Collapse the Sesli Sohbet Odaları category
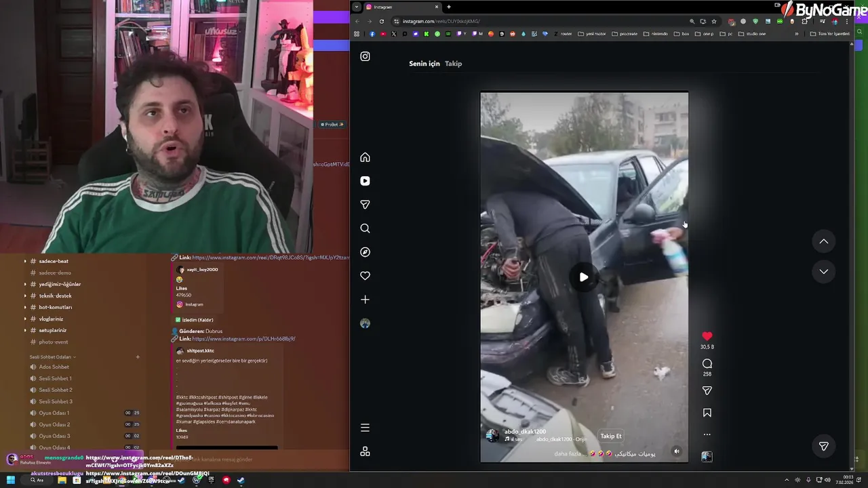 pyautogui.click(x=52, y=357)
